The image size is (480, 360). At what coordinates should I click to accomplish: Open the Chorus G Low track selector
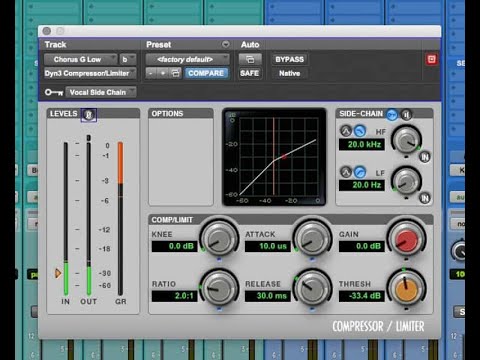pos(80,59)
